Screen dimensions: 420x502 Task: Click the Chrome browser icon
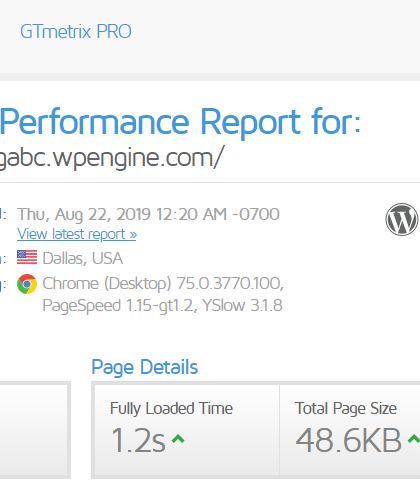coord(27,284)
